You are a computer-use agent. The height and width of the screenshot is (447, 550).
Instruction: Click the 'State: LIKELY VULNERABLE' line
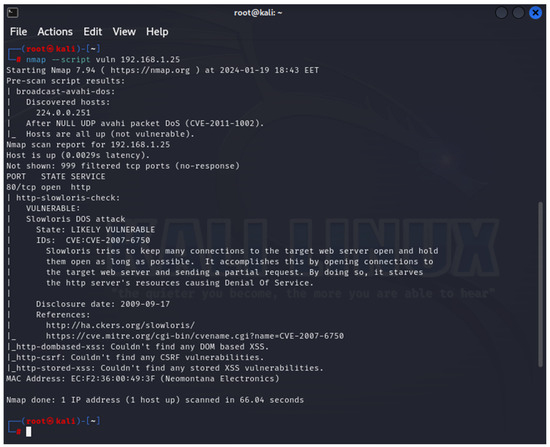95,229
